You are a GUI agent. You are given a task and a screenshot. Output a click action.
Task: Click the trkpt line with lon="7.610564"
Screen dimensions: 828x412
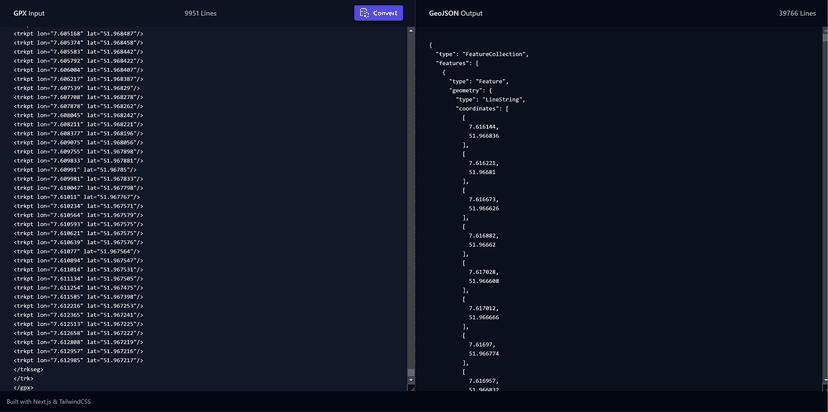[78, 215]
